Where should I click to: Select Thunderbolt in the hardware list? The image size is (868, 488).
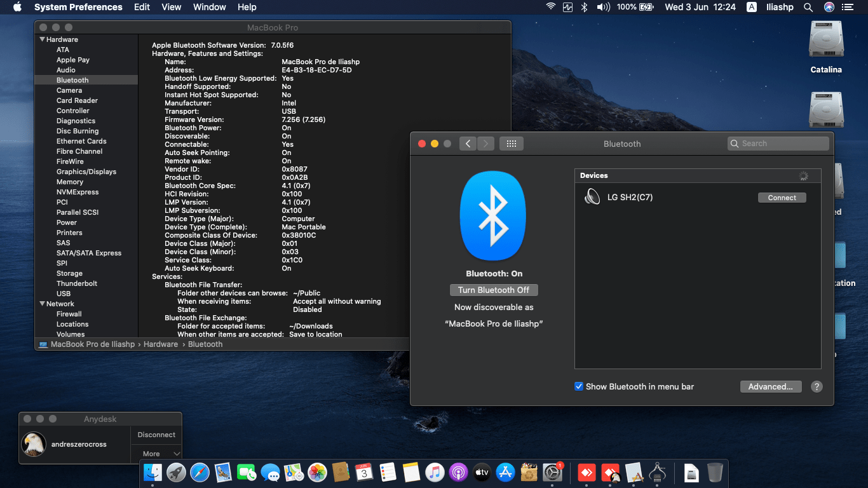(x=77, y=283)
